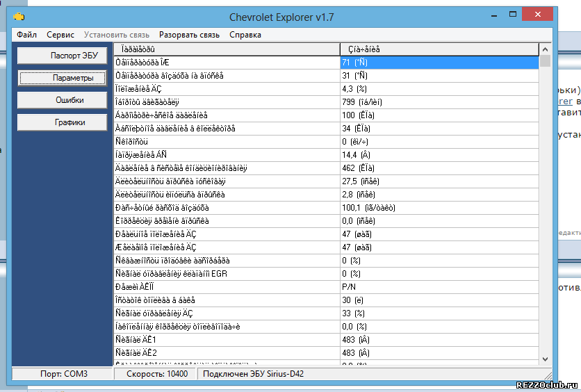Viewport: 581px width, 392px height.
Task: Click the Ошибки button
Action: click(x=63, y=100)
